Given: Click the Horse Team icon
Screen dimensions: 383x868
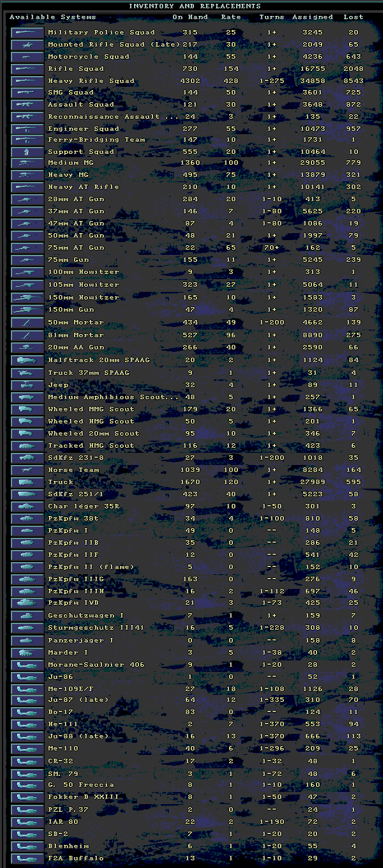Looking at the screenshot, I should (x=27, y=470).
